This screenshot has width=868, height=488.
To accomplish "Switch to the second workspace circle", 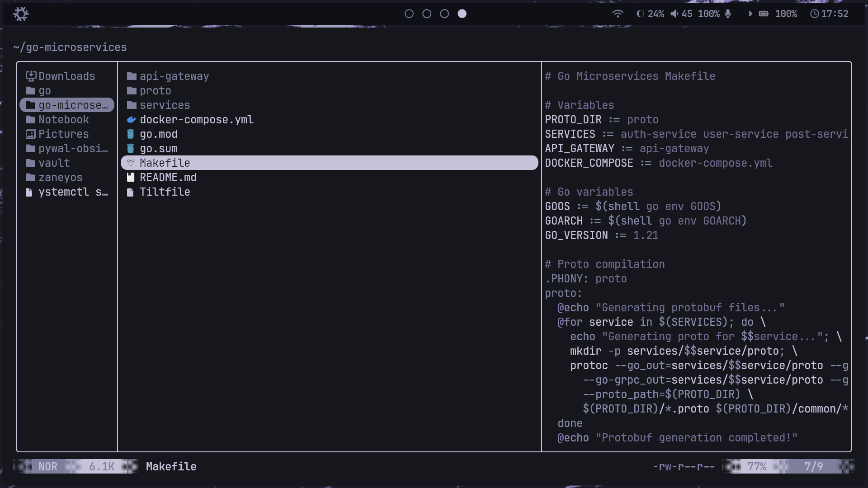I will tap(427, 14).
